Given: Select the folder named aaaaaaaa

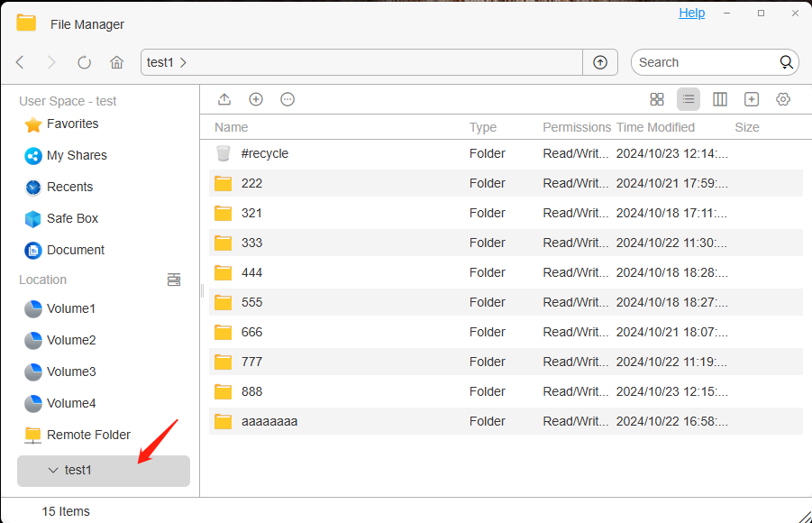Looking at the screenshot, I should coord(506,421).
